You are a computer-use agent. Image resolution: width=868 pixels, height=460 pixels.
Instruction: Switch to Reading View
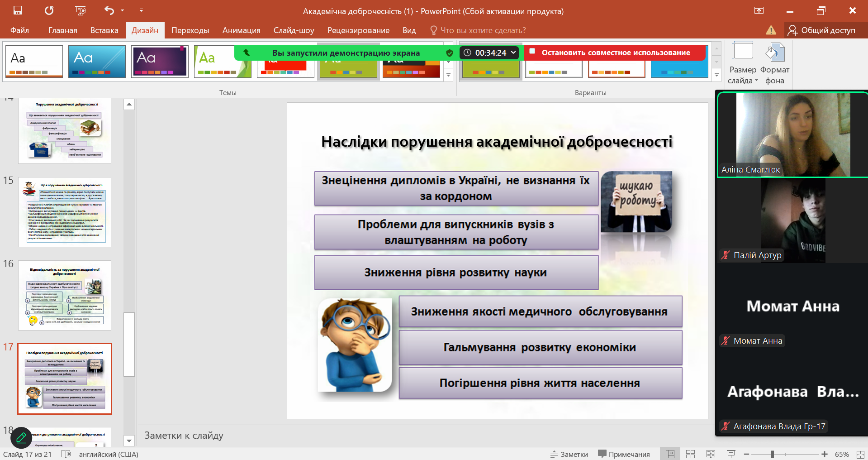[711, 454]
